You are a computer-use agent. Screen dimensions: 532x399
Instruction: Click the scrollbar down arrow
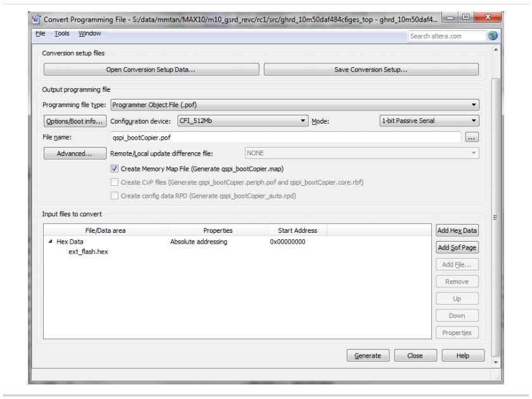point(496,362)
